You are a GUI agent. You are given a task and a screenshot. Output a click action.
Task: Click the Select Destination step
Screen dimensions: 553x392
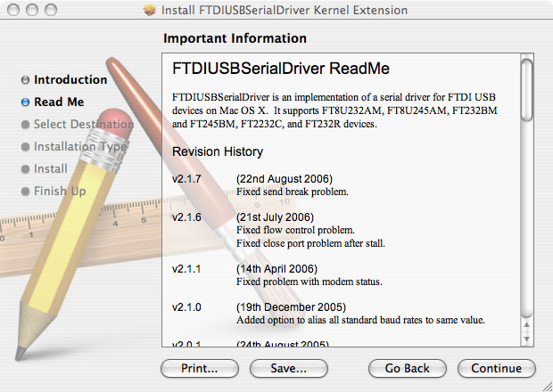pyautogui.click(x=84, y=125)
